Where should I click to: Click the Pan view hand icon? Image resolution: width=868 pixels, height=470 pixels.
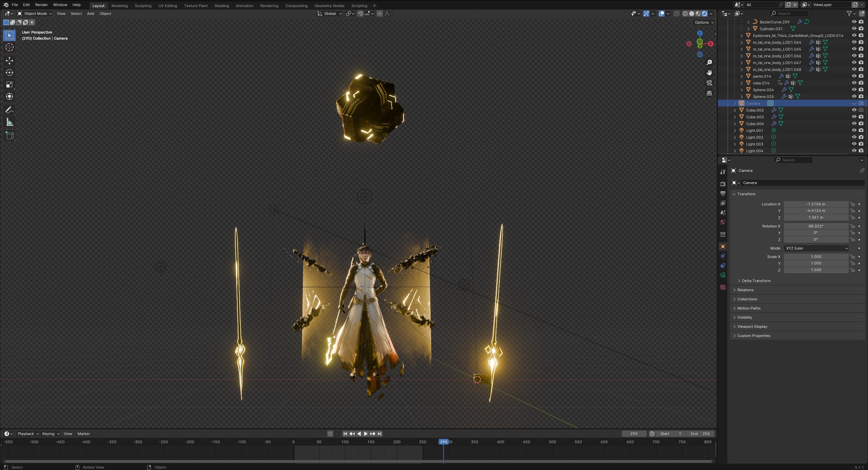pyautogui.click(x=709, y=73)
